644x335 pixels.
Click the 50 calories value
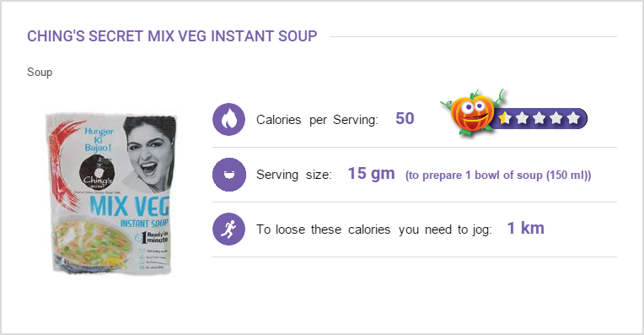click(405, 118)
